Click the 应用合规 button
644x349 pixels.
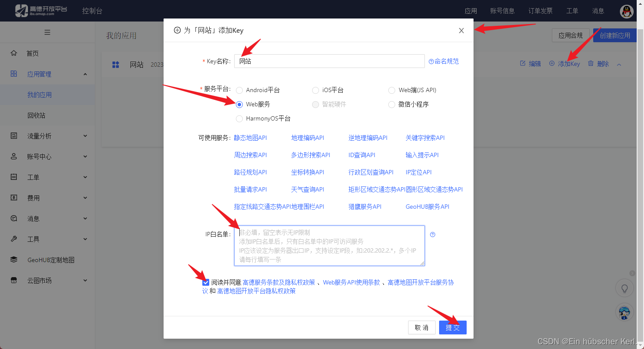coord(571,35)
